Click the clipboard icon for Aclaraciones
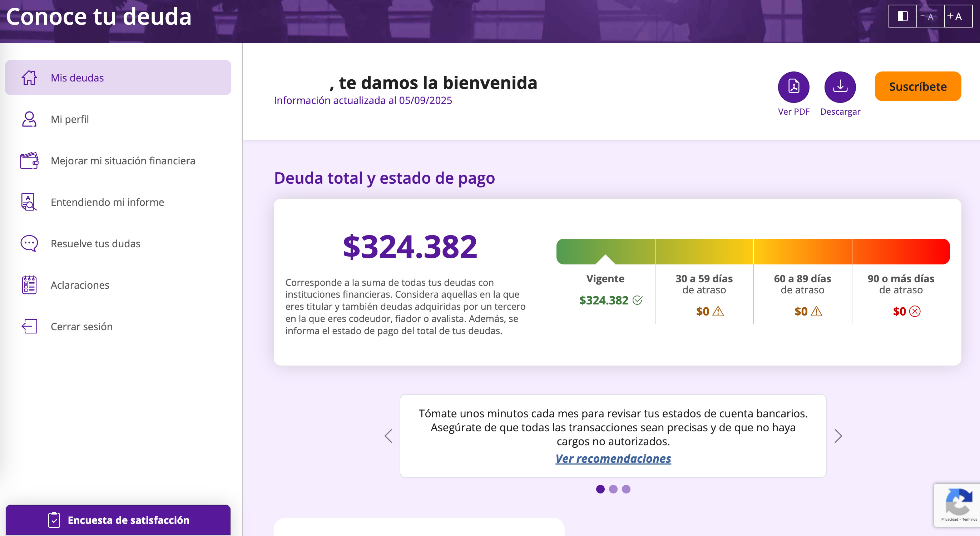Image resolution: width=980 pixels, height=536 pixels. [x=29, y=284]
